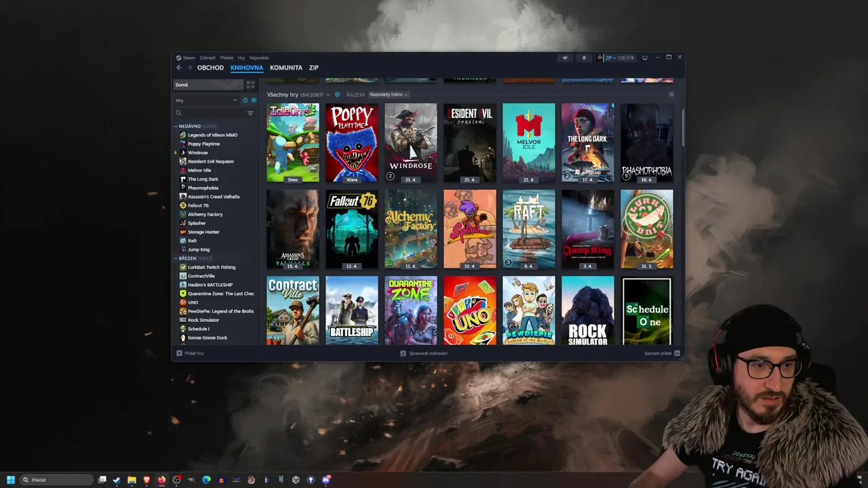Screen dimensions: 868x488
Task: Open Schedule One game cover
Action: [x=647, y=310]
